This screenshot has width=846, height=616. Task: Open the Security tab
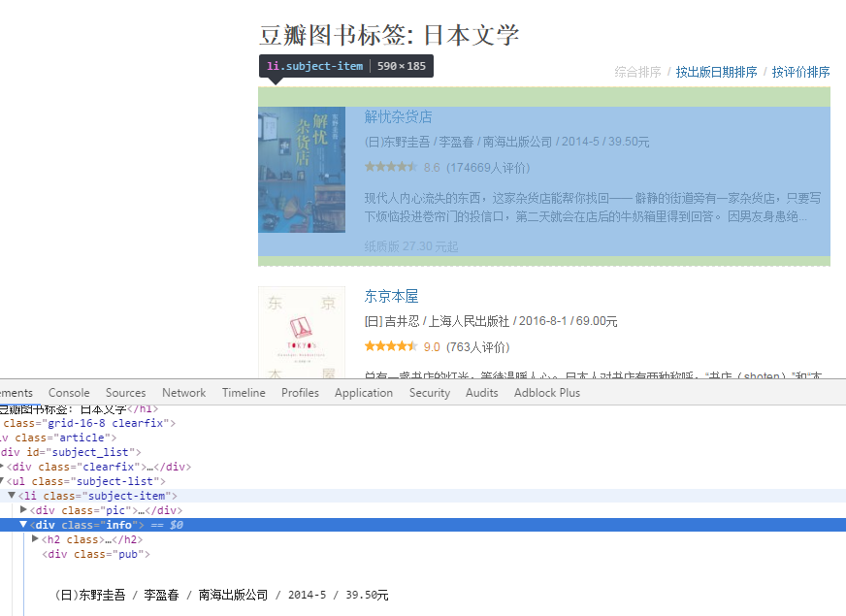click(x=430, y=393)
